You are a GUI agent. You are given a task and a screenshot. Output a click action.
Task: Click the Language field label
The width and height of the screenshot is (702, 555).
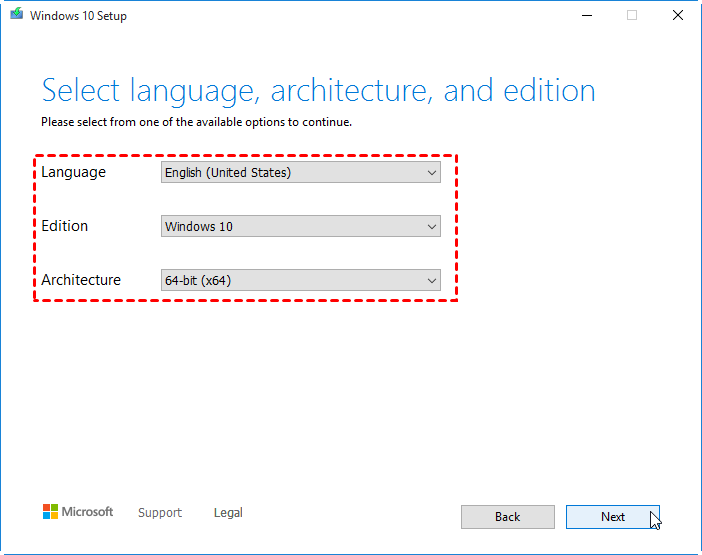[73, 172]
